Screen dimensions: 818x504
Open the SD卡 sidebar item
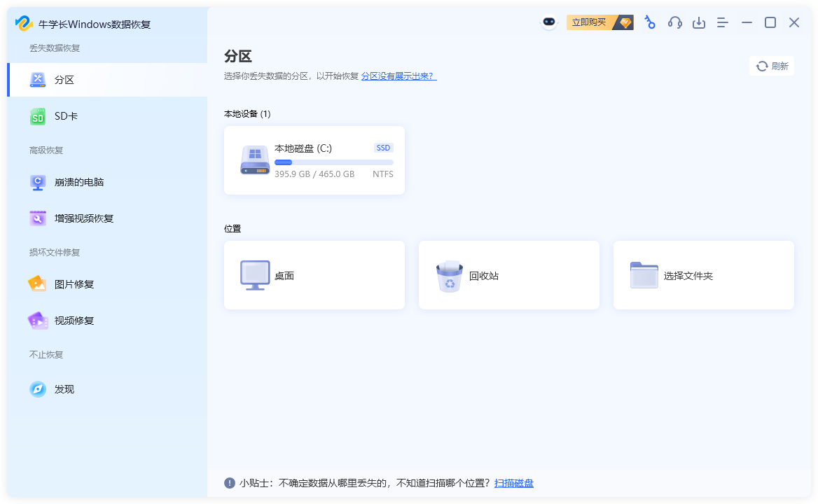(107, 116)
